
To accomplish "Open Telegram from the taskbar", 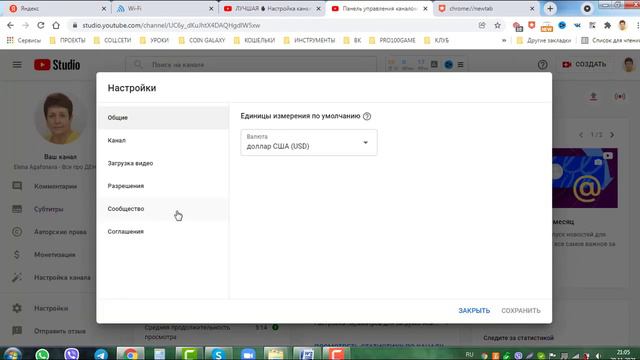I will (101, 354).
